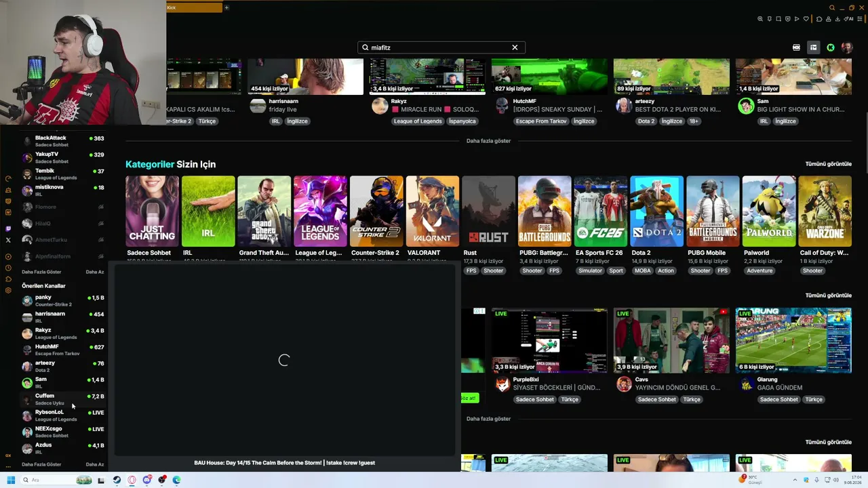Click 'Tümünü görüntüle' next to Kategoriler Sizin İçin
The image size is (868, 488).
828,164
